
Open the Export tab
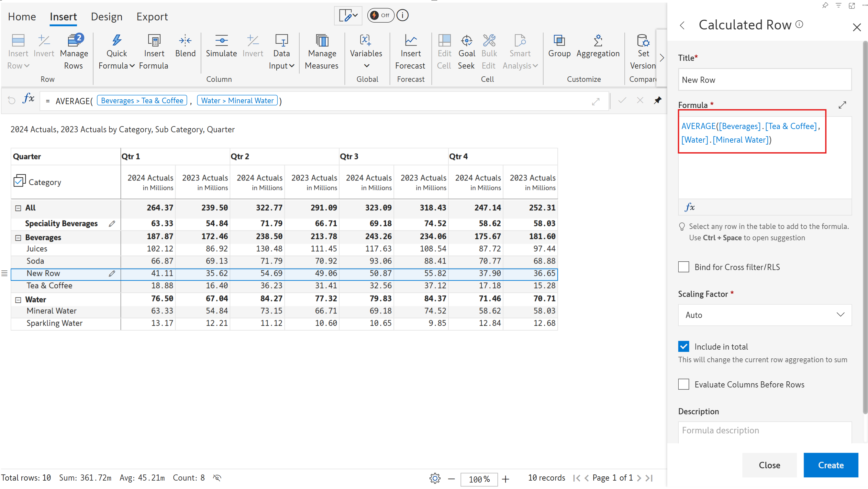(152, 16)
